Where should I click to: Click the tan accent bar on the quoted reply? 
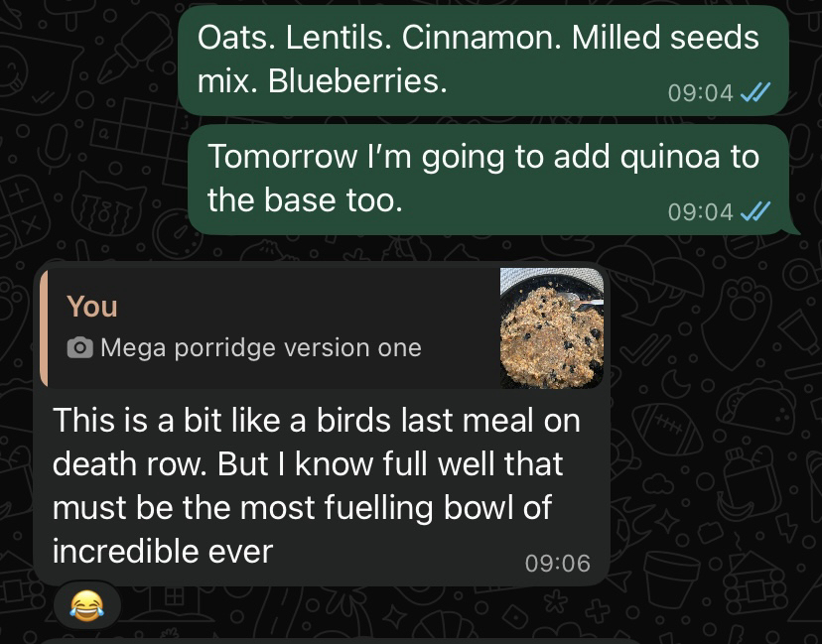pyautogui.click(x=43, y=327)
